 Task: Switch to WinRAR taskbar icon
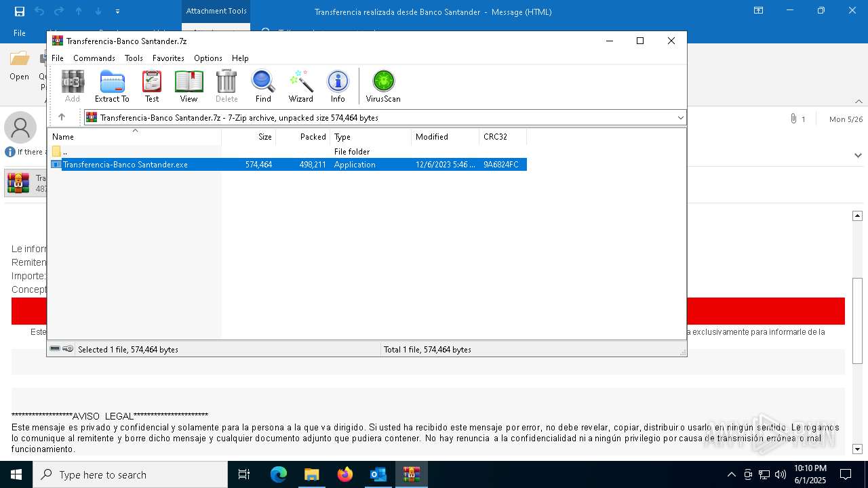[x=412, y=474]
